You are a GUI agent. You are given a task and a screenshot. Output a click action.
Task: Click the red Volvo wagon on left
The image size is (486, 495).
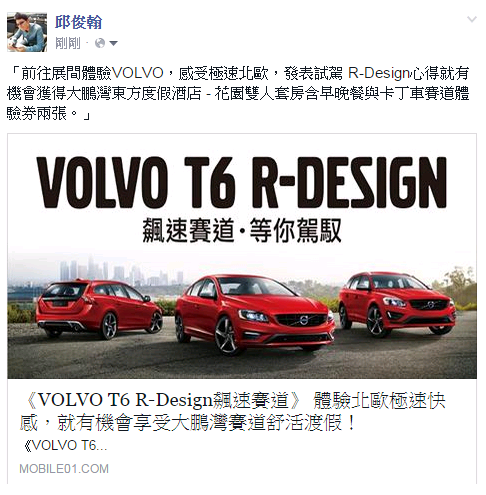point(99,309)
